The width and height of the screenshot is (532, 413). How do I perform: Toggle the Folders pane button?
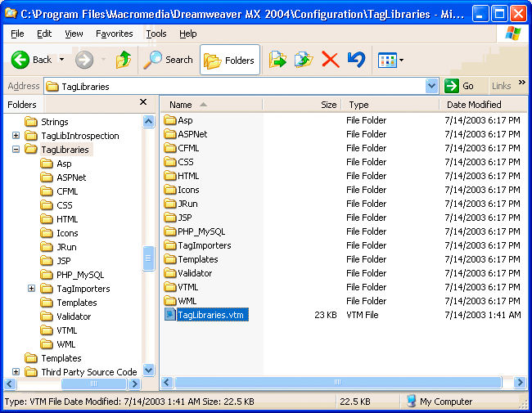point(230,60)
